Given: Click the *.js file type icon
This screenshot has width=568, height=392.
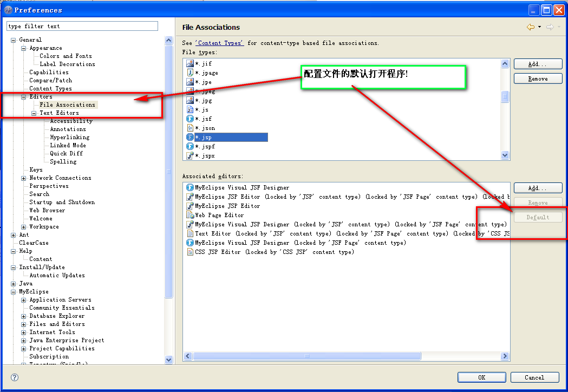Looking at the screenshot, I should (190, 109).
